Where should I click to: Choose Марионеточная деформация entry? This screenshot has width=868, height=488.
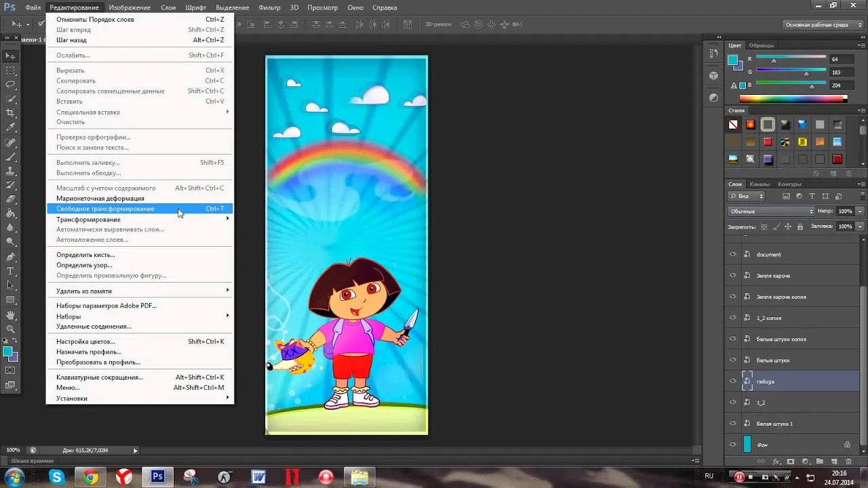tap(140, 198)
